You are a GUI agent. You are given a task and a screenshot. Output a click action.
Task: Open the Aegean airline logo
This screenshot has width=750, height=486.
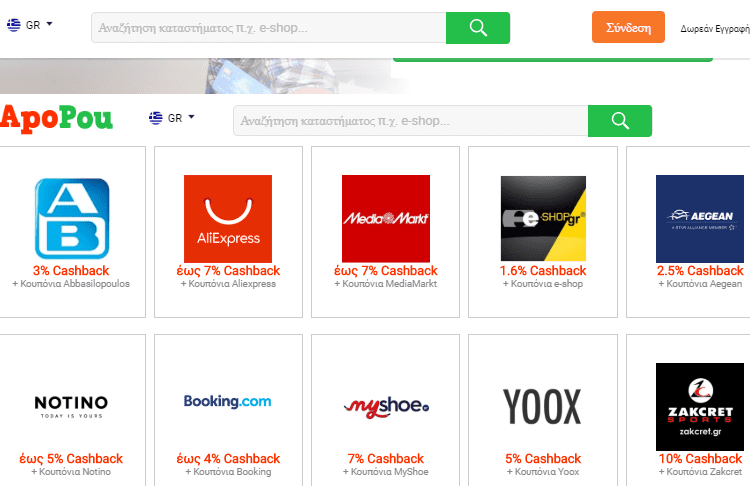(700, 219)
